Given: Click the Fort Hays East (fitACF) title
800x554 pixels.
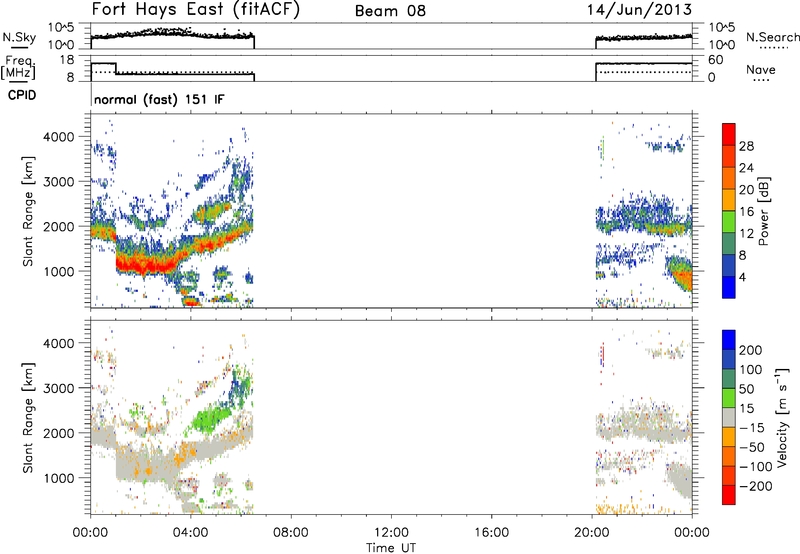Looking at the screenshot, I should click(196, 9).
